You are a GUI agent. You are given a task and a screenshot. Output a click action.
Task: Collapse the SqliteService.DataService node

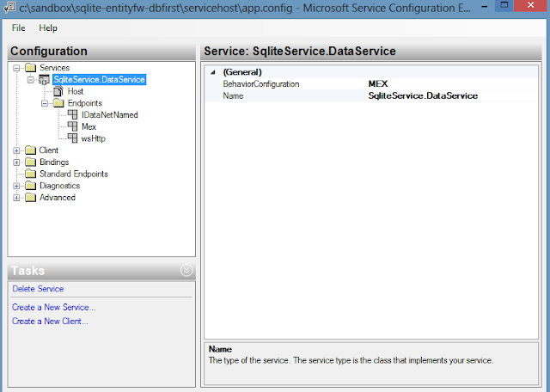[x=31, y=80]
